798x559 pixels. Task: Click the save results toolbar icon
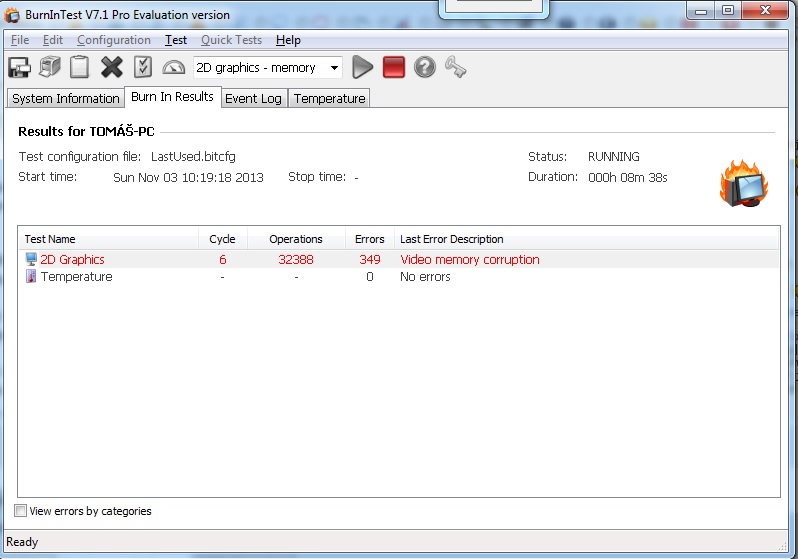click(x=19, y=67)
